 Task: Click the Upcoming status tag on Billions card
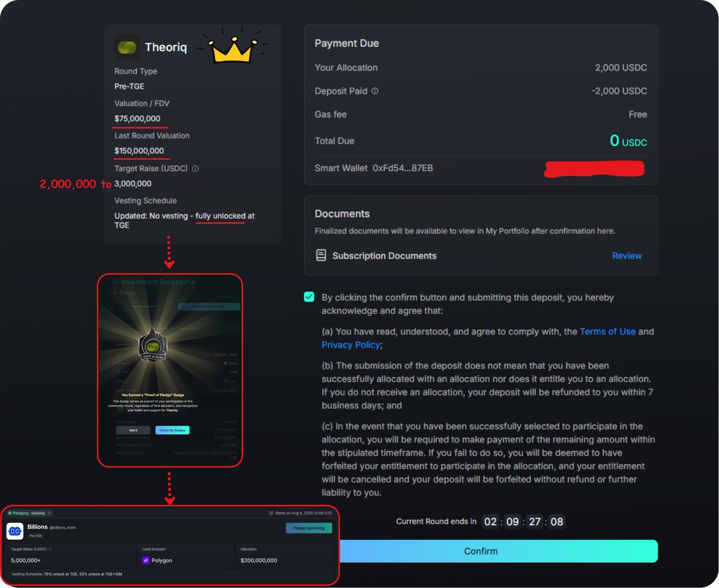click(x=38, y=513)
